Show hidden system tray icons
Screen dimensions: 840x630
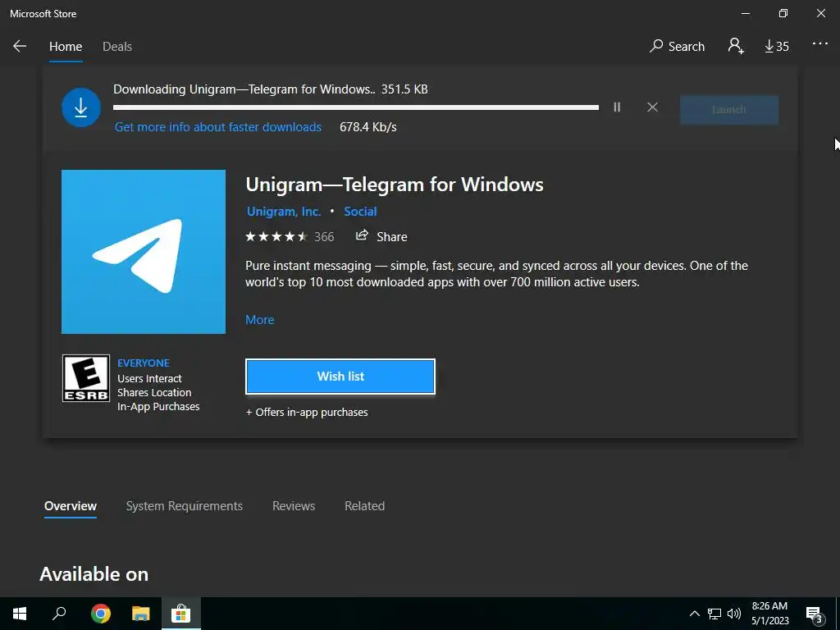694,614
